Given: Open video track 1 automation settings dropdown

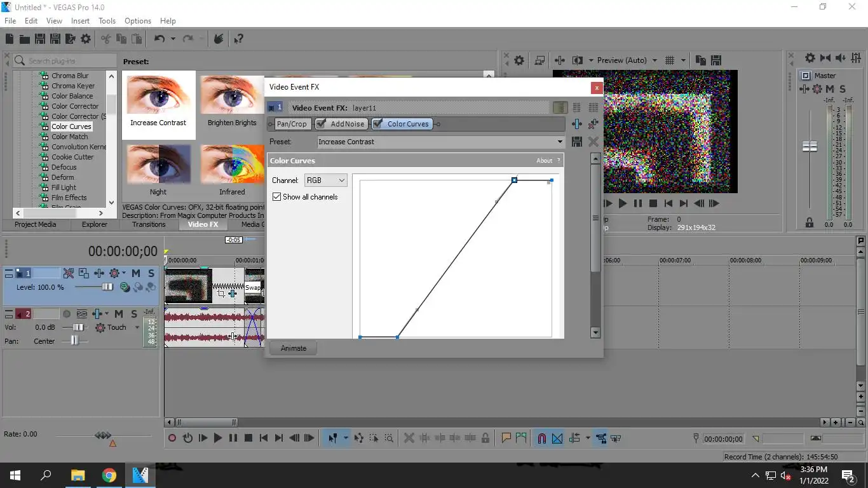Looking at the screenshot, I should click(x=123, y=273).
